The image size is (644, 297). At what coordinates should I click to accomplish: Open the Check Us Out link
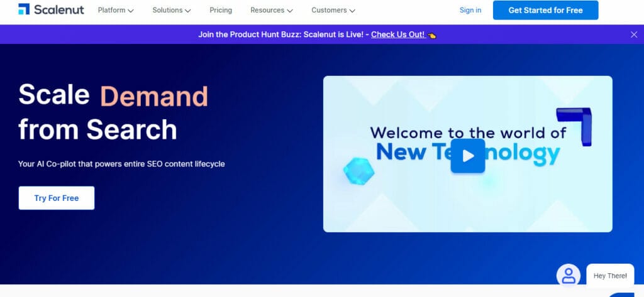coord(397,35)
